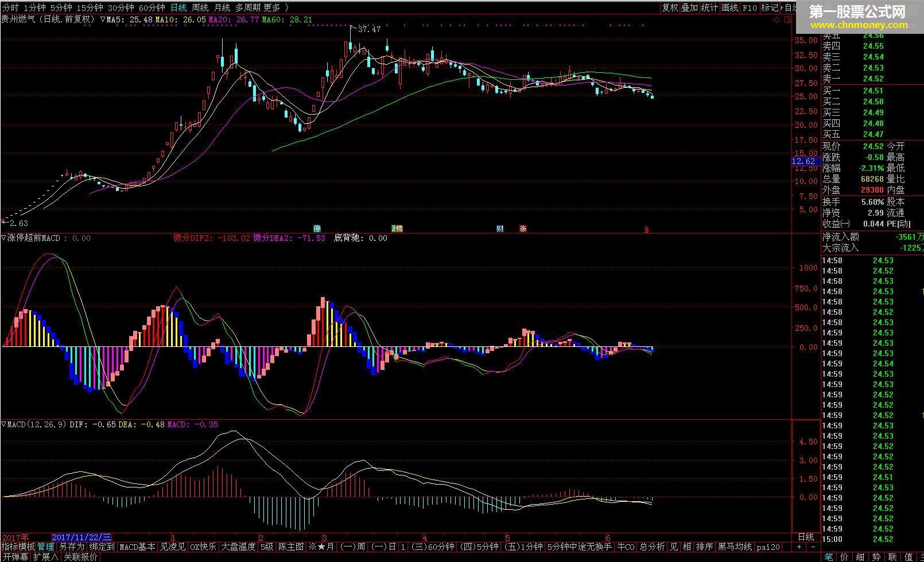Select the 1分钟 period
The width and height of the screenshot is (924, 562).
pos(34,8)
